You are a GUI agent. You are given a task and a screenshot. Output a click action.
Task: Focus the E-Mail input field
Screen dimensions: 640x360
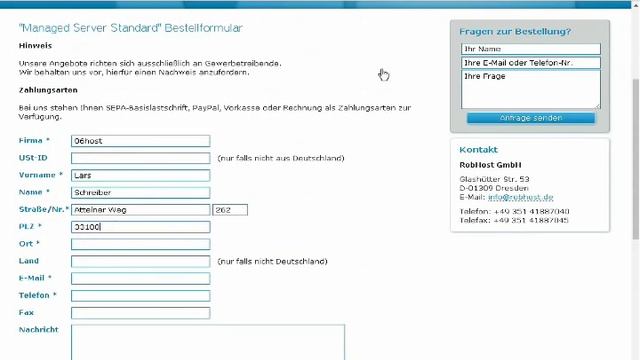pos(140,278)
